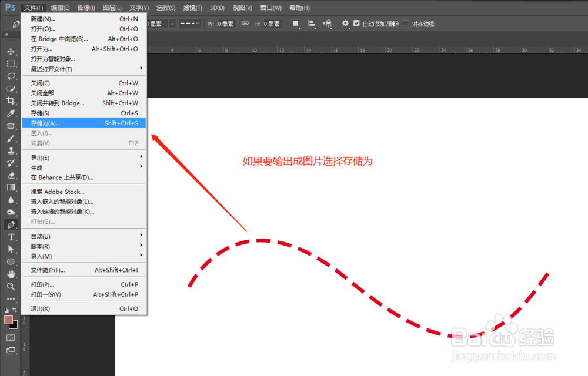
Task: Select the Rectangular Marquee tool
Action: [x=11, y=63]
